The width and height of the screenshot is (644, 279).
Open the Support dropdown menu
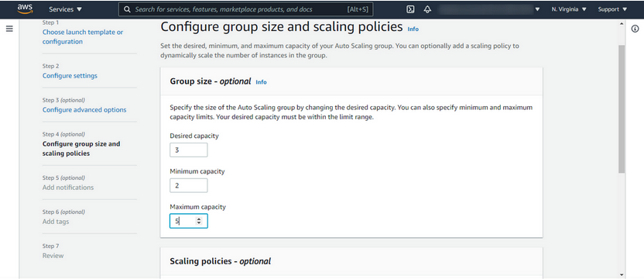pos(612,9)
